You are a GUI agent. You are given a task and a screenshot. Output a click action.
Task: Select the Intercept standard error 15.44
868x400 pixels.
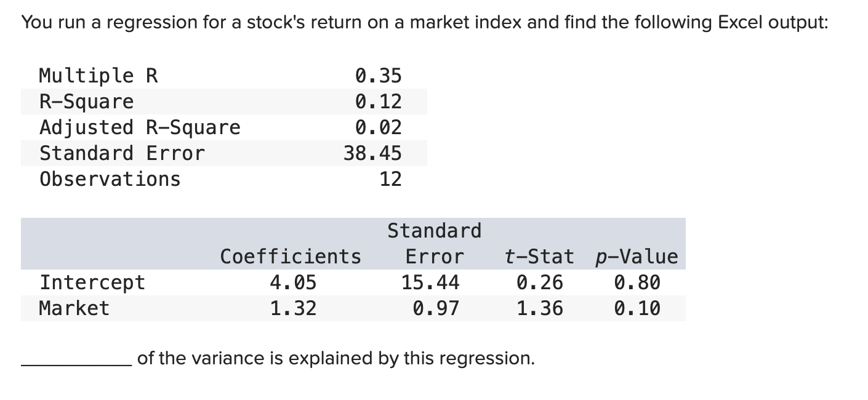click(430, 282)
